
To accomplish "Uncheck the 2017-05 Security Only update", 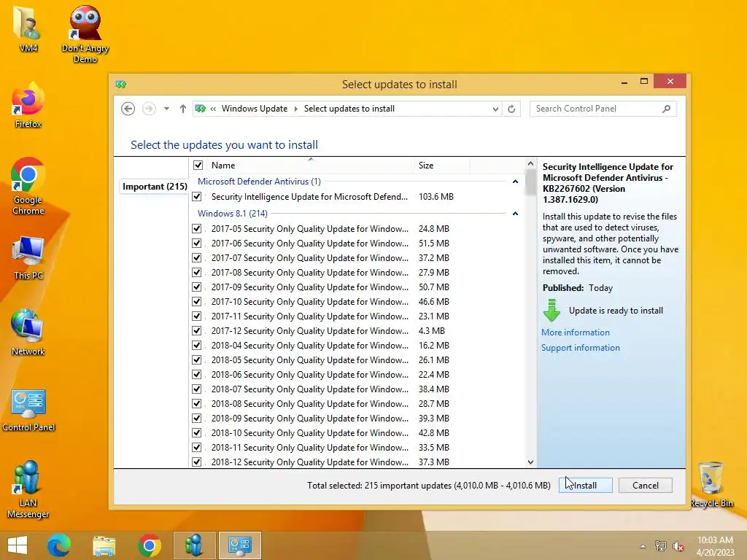I will point(196,228).
